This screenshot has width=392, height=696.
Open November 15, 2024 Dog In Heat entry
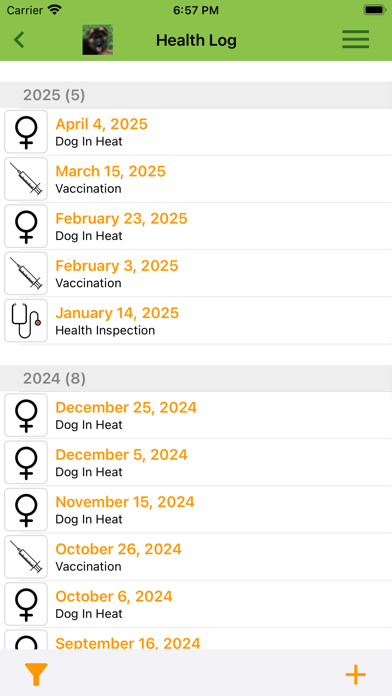click(196, 510)
